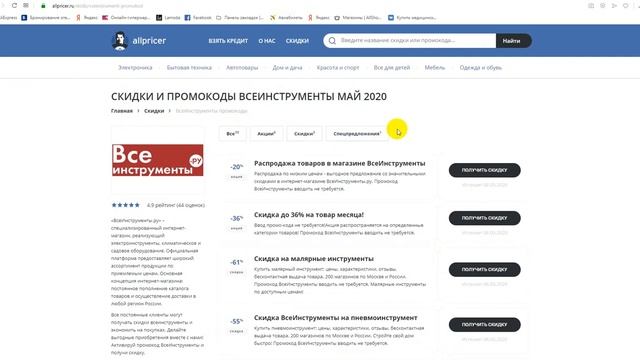Open the Магазины bookmark

(358, 18)
